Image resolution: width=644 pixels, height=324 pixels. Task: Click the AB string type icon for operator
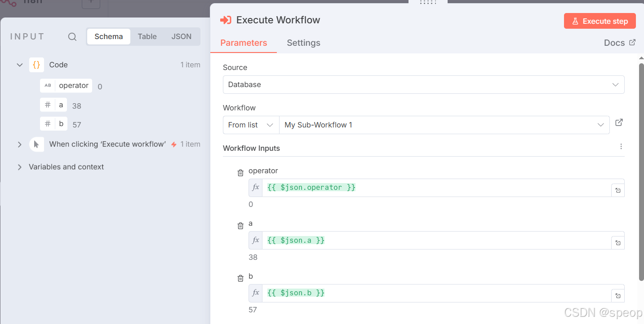[x=48, y=85]
